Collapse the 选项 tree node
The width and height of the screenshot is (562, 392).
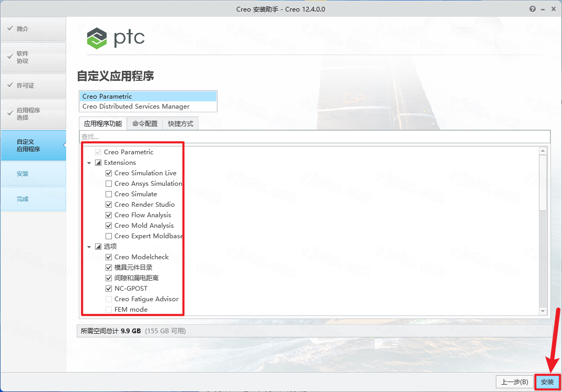pos(89,247)
